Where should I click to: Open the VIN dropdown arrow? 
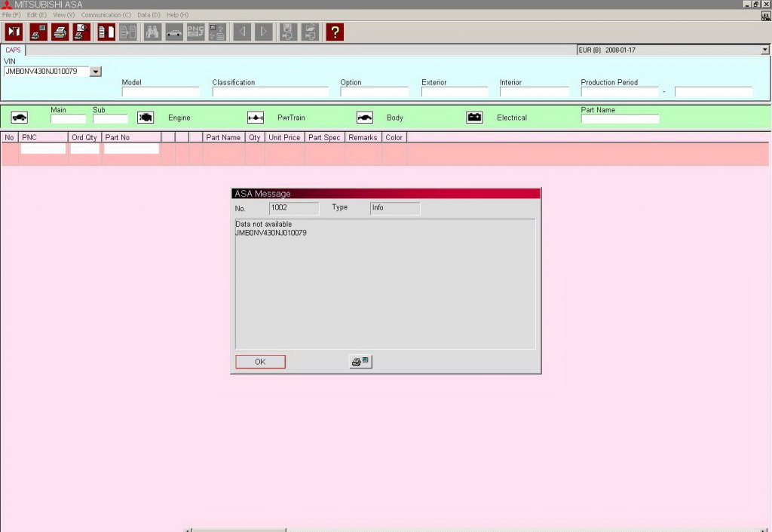point(96,72)
